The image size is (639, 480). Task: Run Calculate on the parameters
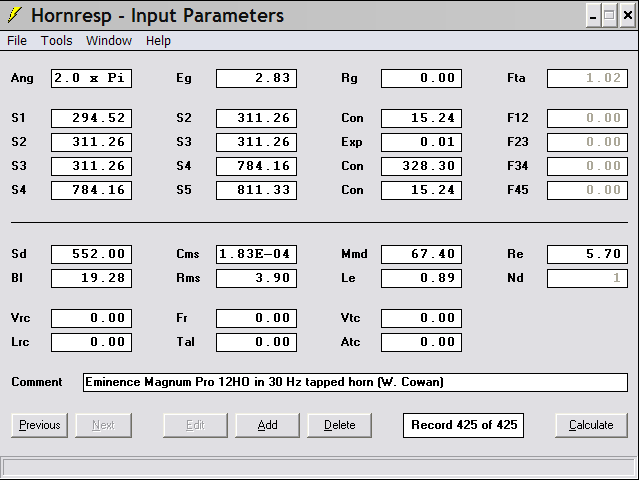click(591, 425)
